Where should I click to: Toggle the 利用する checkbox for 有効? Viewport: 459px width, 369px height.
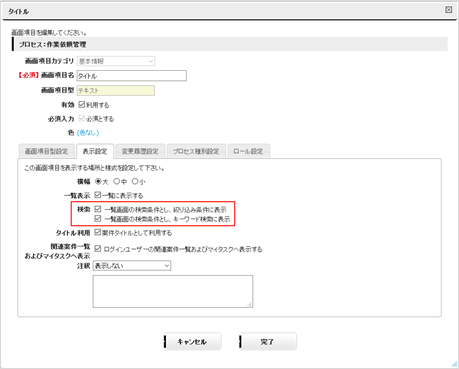82,105
